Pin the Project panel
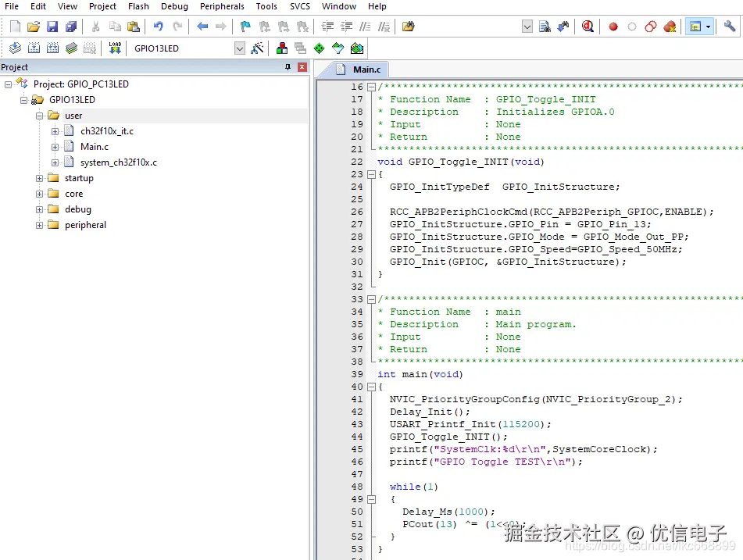743x560 pixels. pyautogui.click(x=288, y=67)
